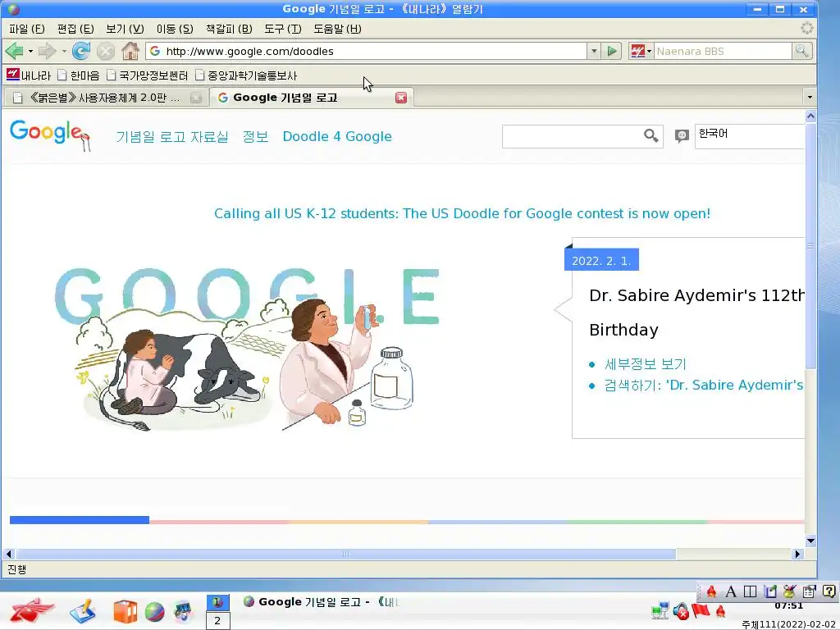Click the green Go arrow beside address bar
The image size is (840, 630).
(612, 52)
